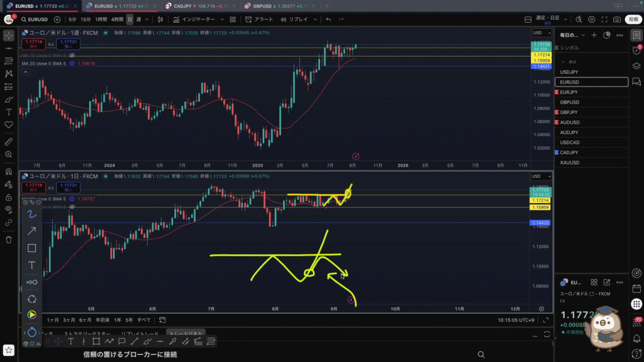
Task: Redo the chart action
Action: [341, 19]
